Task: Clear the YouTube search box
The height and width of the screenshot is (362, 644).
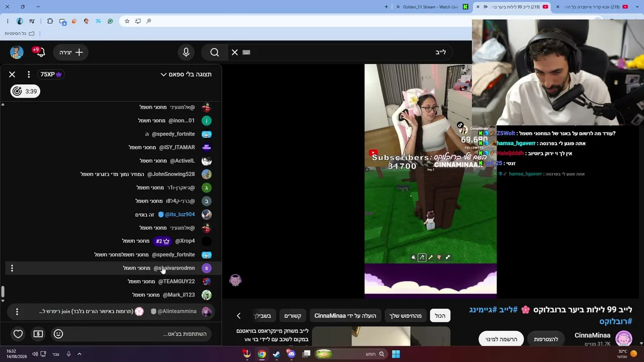Action: (x=234, y=52)
